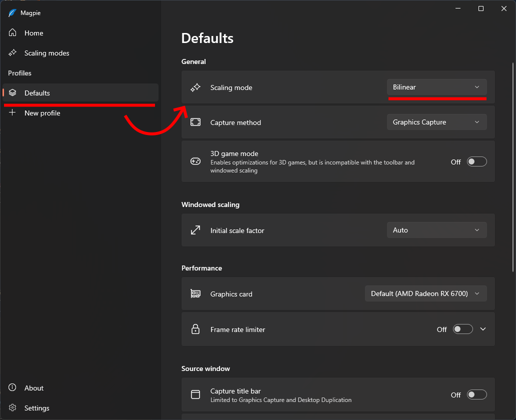Click the 3D game mode controller icon

[x=195, y=161]
